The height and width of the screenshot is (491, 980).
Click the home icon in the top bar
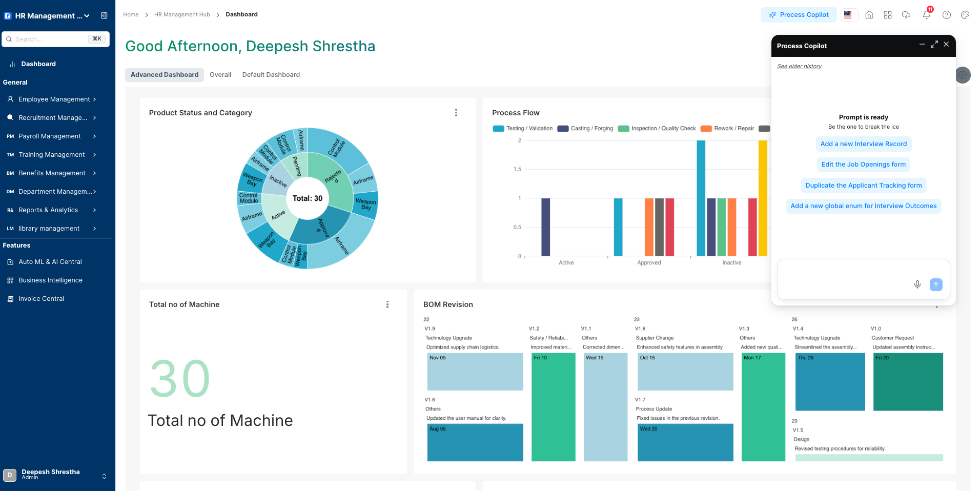point(869,15)
